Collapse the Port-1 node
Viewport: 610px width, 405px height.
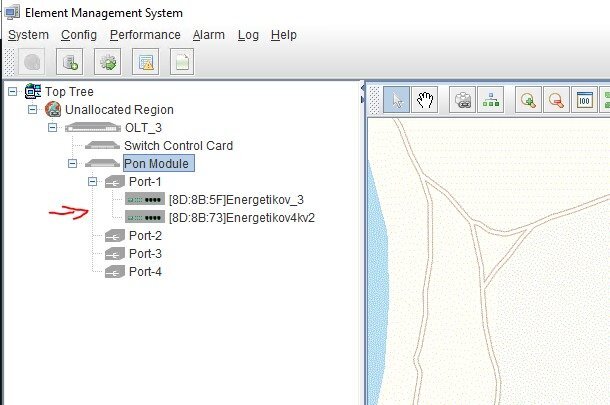(x=93, y=181)
